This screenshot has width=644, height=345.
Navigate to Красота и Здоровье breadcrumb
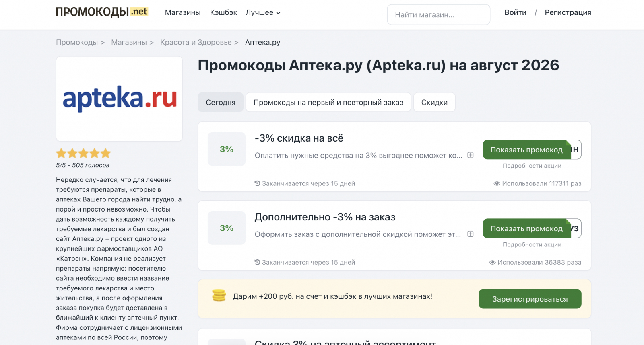click(x=196, y=42)
